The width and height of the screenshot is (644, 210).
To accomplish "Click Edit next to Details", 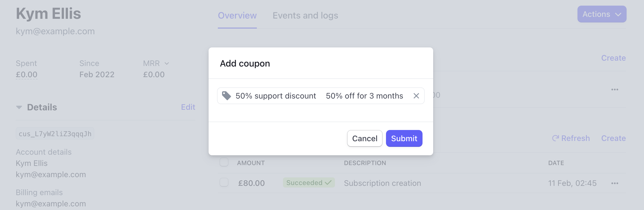I will [x=188, y=107].
